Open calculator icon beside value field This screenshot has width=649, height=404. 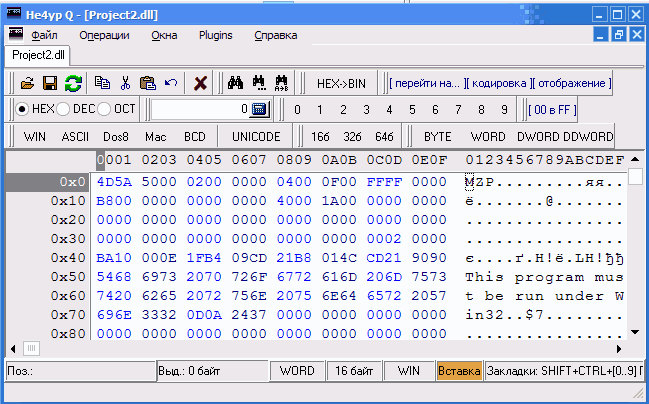pyautogui.click(x=260, y=109)
